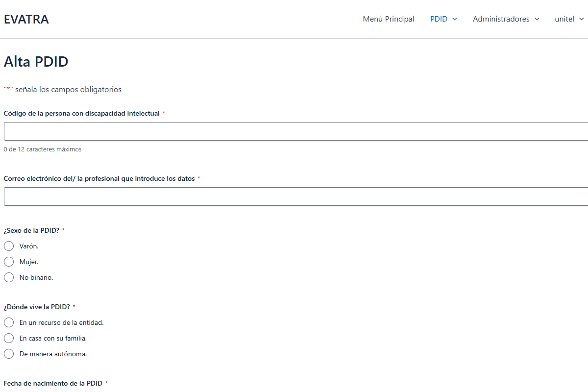Open the unitel user menu
This screenshot has width=588, height=392.
click(x=569, y=19)
